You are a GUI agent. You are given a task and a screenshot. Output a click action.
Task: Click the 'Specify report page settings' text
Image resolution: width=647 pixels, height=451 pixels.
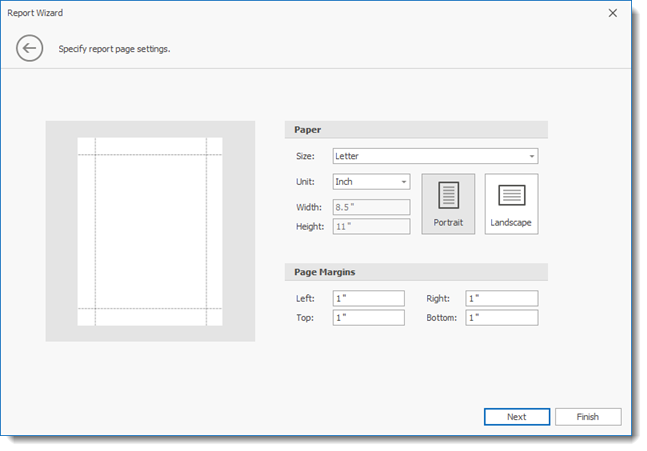[x=114, y=49]
